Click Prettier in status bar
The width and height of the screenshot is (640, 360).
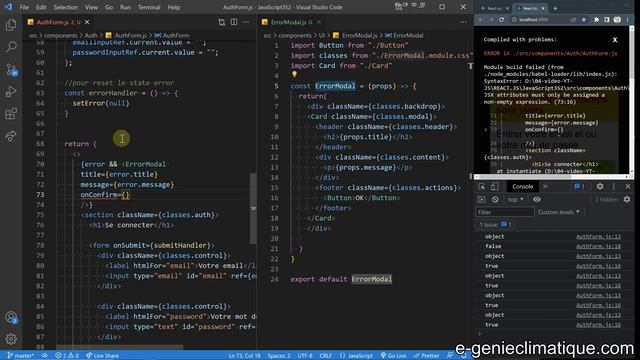tap(427, 356)
